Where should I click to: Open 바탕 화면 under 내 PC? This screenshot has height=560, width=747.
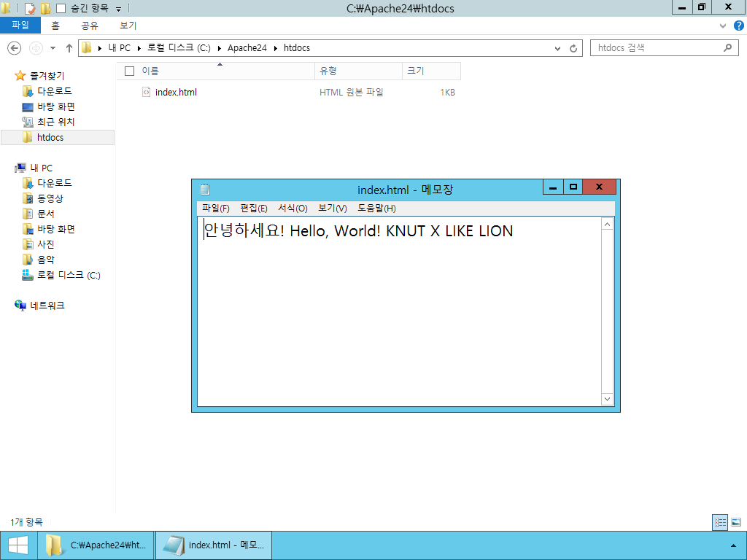click(x=55, y=229)
